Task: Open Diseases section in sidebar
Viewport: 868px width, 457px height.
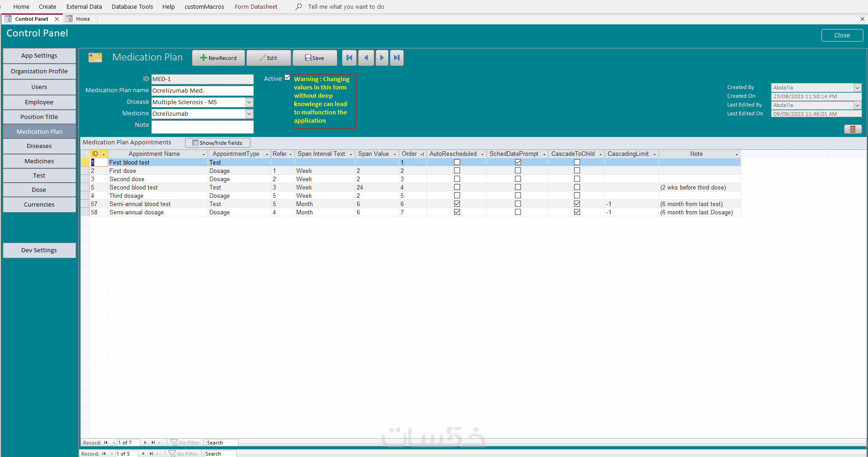Action: pyautogui.click(x=39, y=146)
